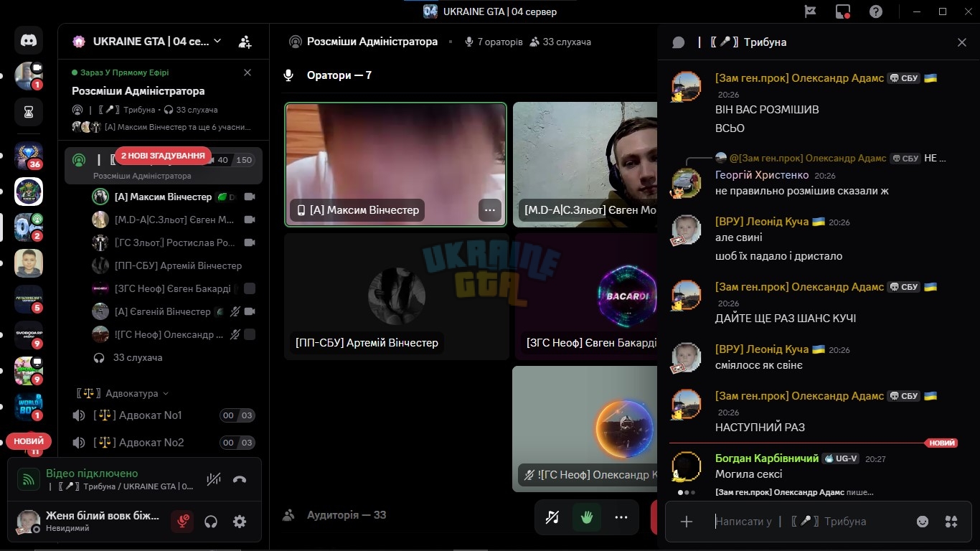Click username Богдан Карбівничий in chat

click(767, 458)
